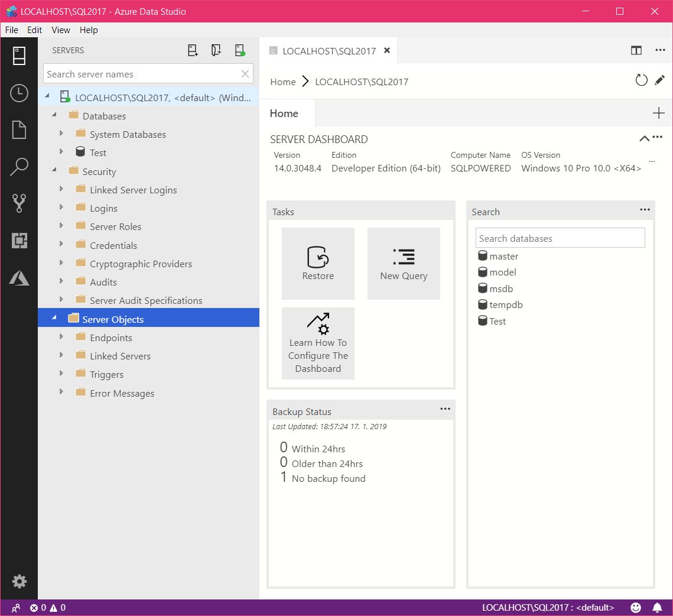Expand the Linked Server Logins folder
This screenshot has width=673, height=616.
(x=61, y=189)
